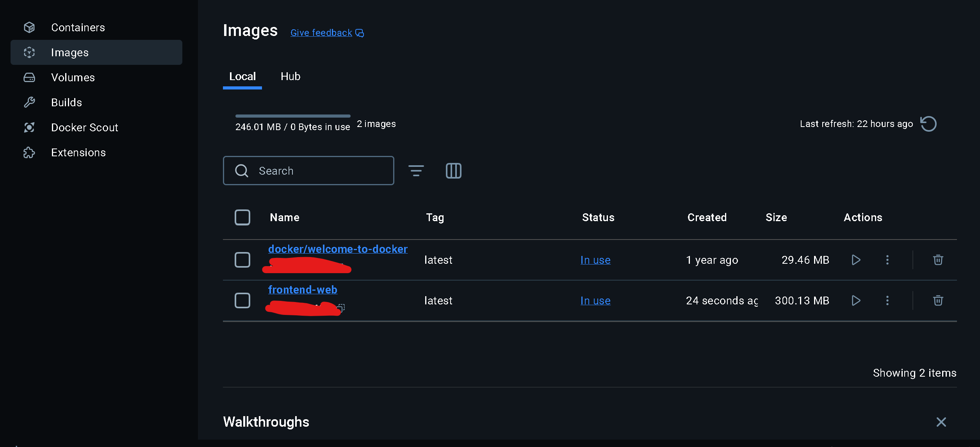This screenshot has width=980, height=447.
Task: Click the Containers cube icon in sidebar
Action: click(29, 27)
